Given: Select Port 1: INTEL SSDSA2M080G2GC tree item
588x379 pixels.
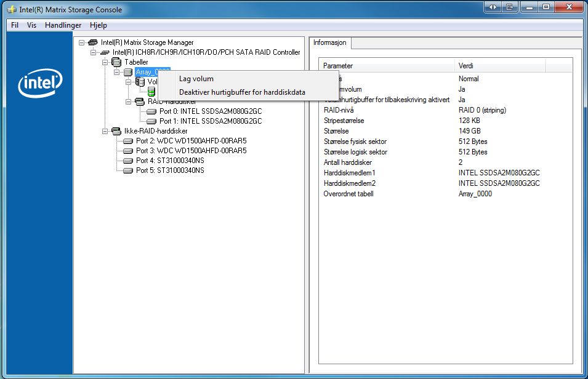Looking at the screenshot, I should 211,121.
